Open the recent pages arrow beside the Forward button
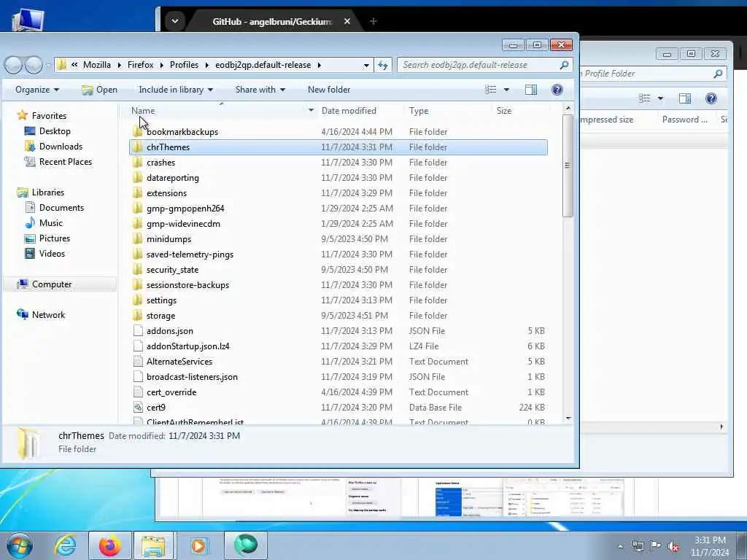Viewport: 747px width, 560px height. 48,65
